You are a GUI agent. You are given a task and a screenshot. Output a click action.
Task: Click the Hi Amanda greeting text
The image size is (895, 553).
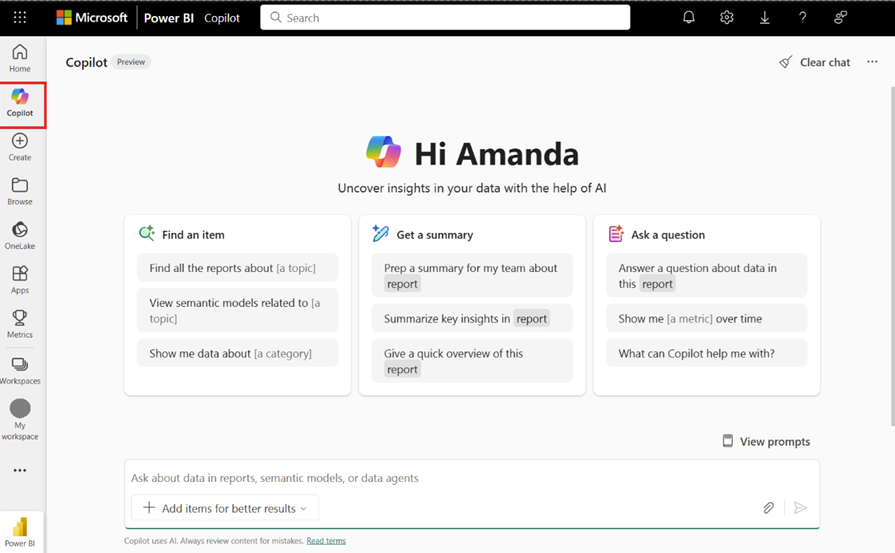pyautogui.click(x=497, y=154)
